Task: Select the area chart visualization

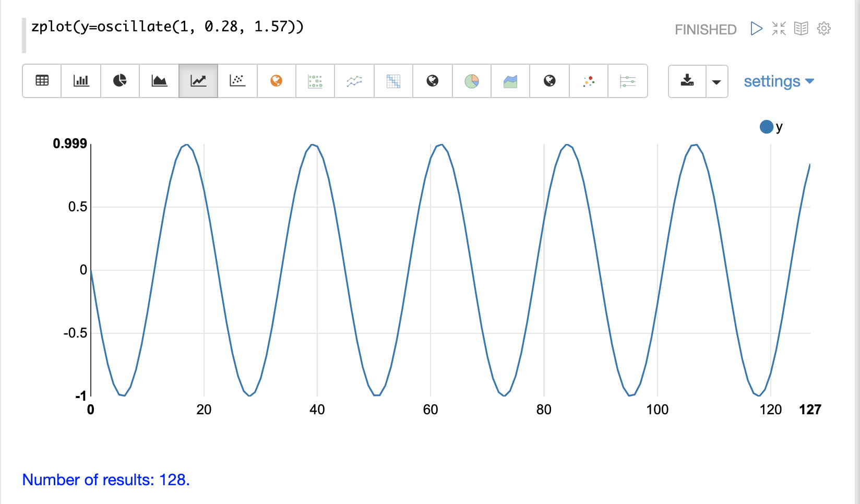Action: point(159,81)
